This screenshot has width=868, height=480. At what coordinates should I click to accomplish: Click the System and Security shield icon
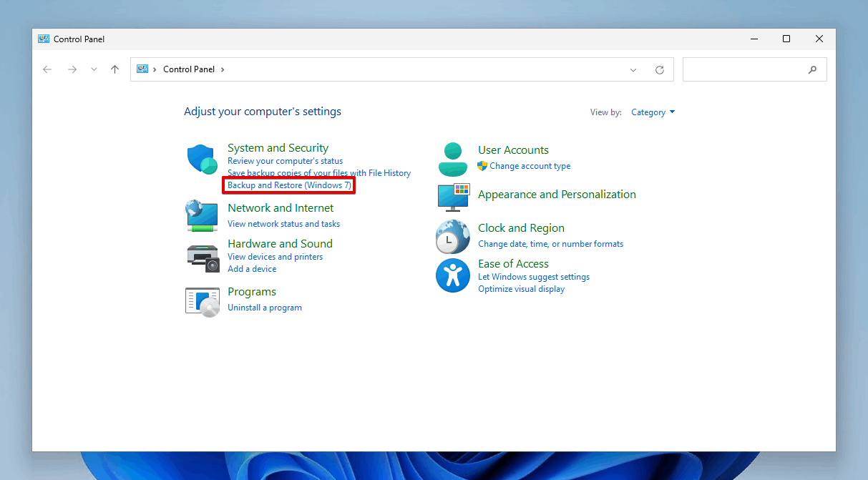pos(202,160)
